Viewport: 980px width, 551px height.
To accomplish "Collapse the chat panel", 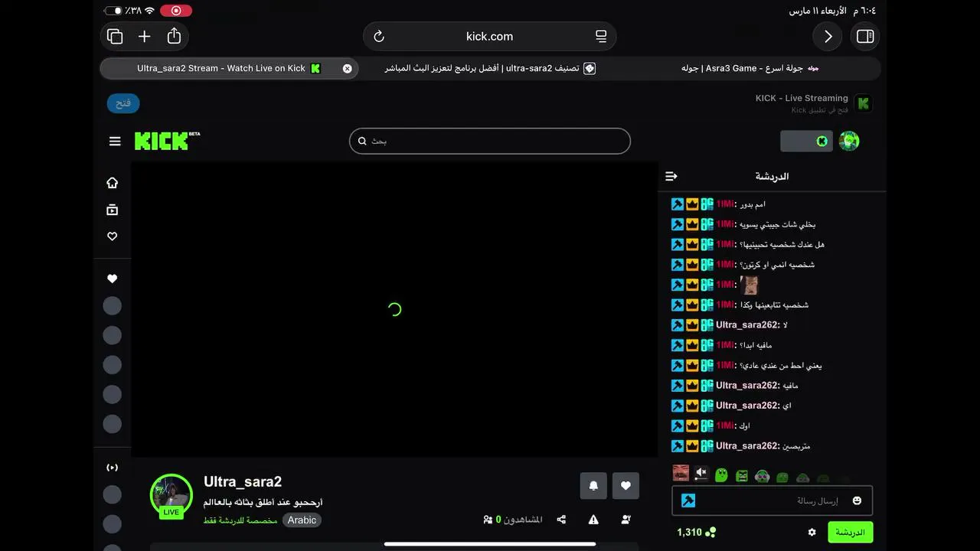I will [x=671, y=176].
